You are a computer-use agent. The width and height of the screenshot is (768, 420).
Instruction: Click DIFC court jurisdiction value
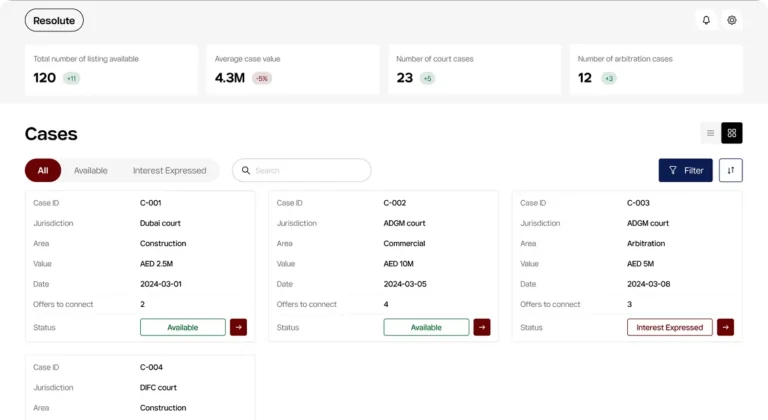158,387
